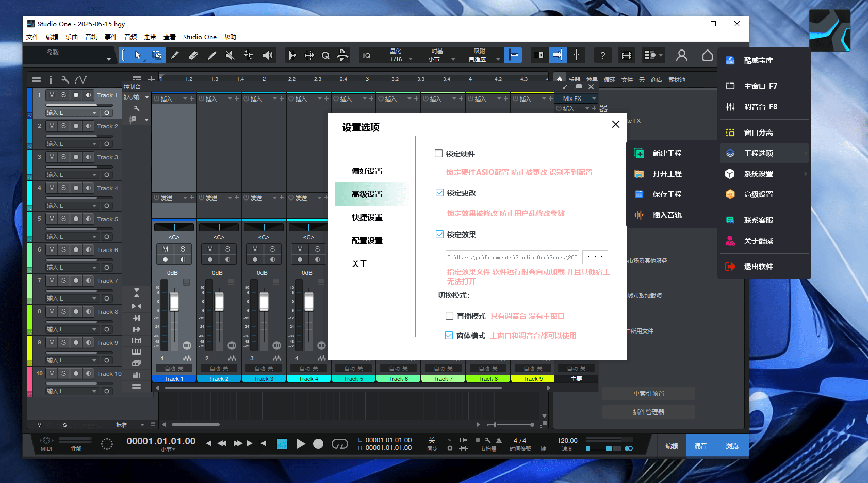Screen dimensions: 868x483
Task: Solo Track 3 in track list
Action: tap(63, 157)
